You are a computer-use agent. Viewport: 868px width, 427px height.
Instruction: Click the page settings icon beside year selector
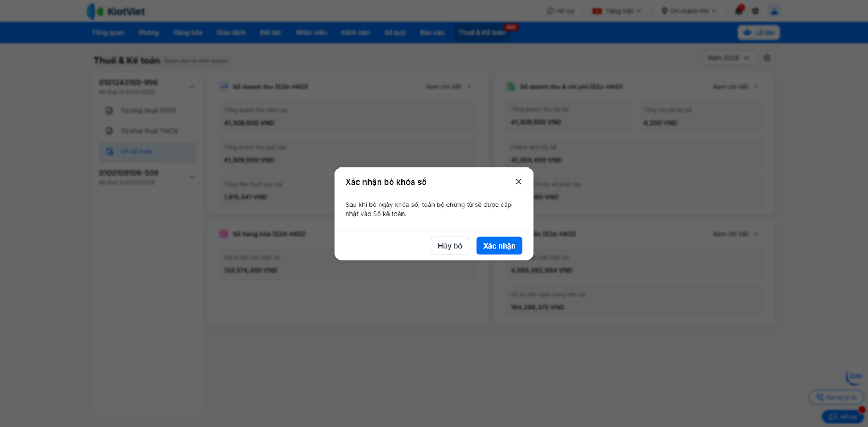click(767, 58)
